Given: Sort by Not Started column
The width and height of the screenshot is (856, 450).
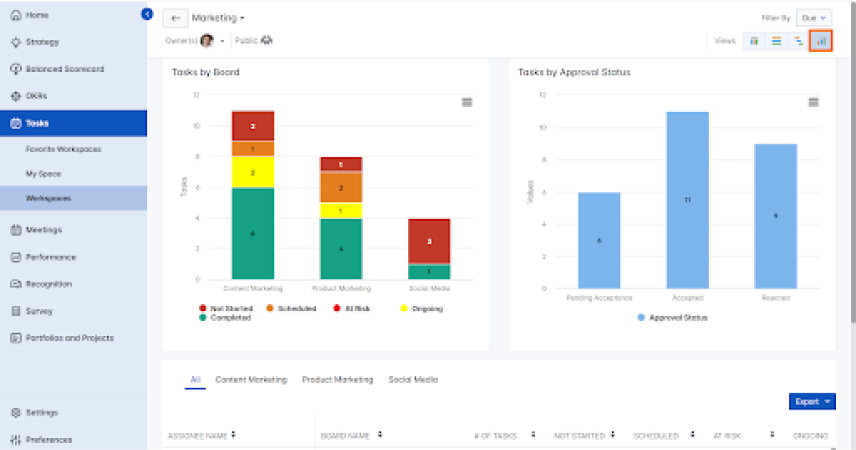Looking at the screenshot, I should (613, 435).
